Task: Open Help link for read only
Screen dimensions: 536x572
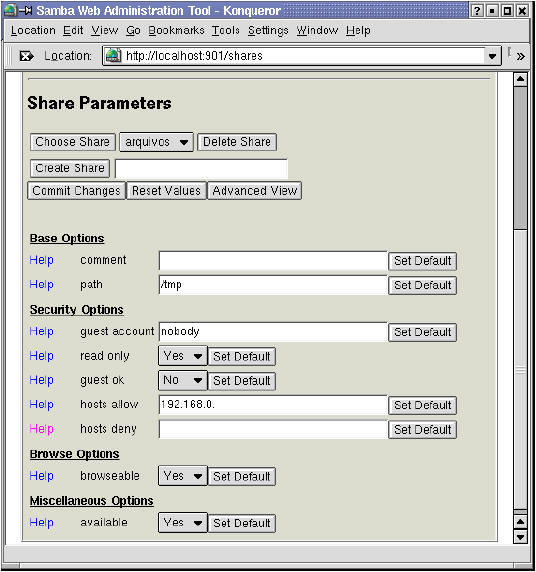Action: coord(41,356)
